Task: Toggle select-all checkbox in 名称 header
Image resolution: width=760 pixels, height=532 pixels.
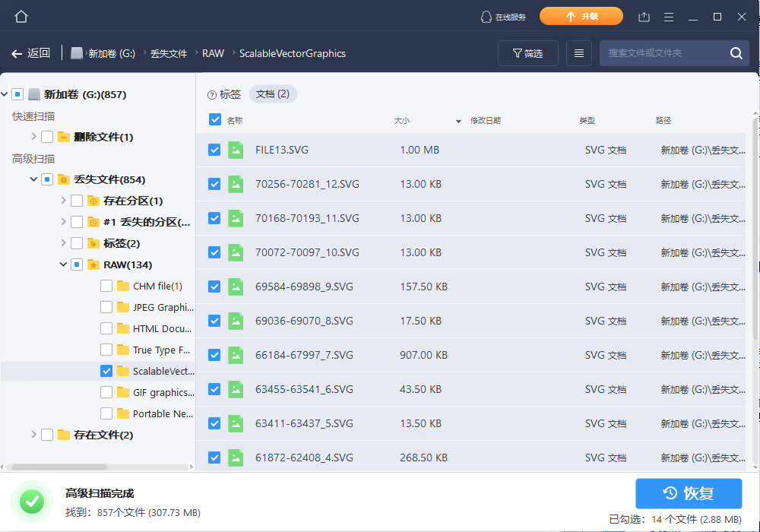Action: pyautogui.click(x=214, y=119)
